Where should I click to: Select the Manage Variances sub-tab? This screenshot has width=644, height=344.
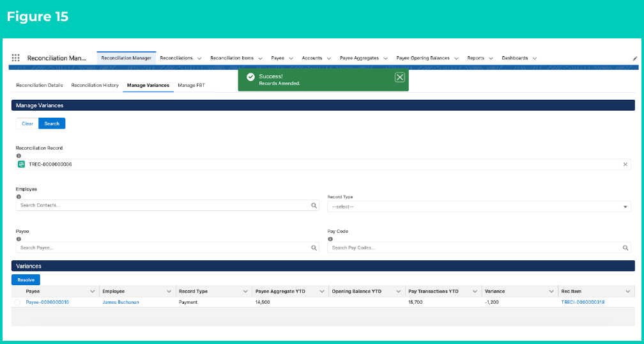pos(148,85)
